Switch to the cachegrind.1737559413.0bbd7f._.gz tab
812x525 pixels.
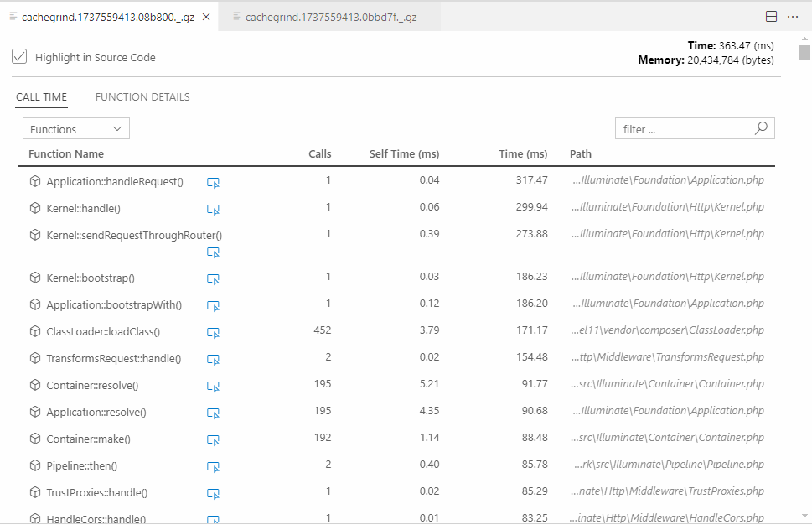pyautogui.click(x=330, y=17)
